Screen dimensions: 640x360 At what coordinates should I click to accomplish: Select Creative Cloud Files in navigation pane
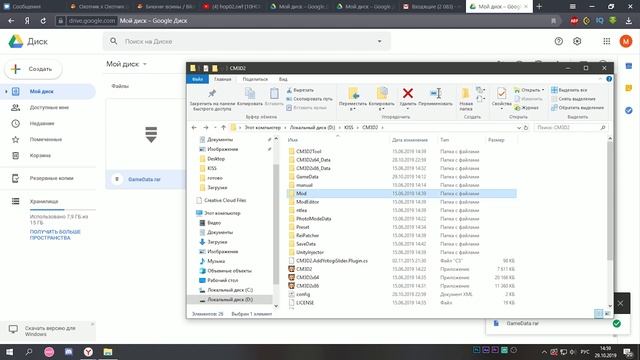225,200
